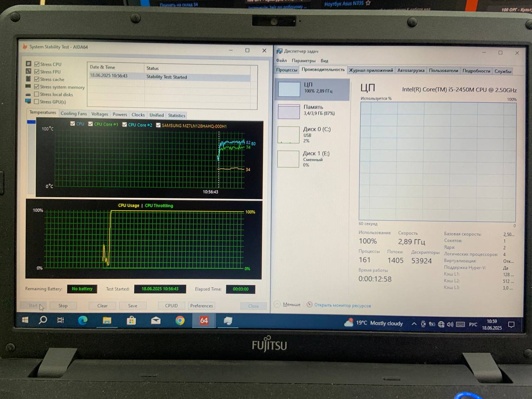Enable the Stress GPU(s) checkbox

point(37,102)
